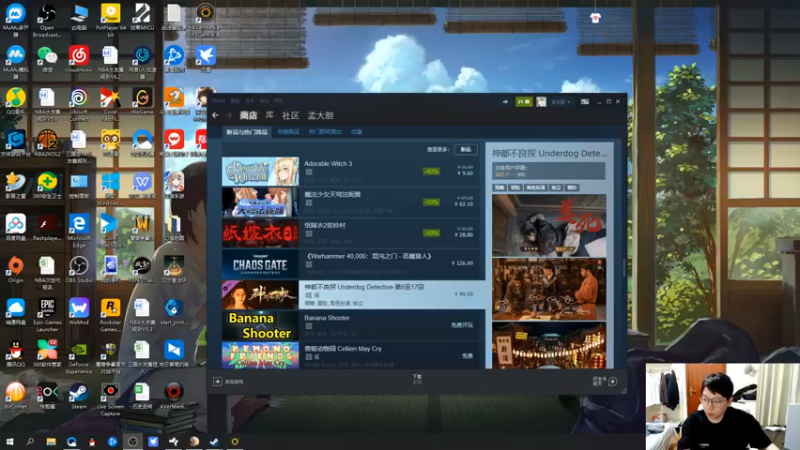The image size is (800, 450).
Task: Open Open Broadcaster desktop shortcut
Action: [47, 20]
